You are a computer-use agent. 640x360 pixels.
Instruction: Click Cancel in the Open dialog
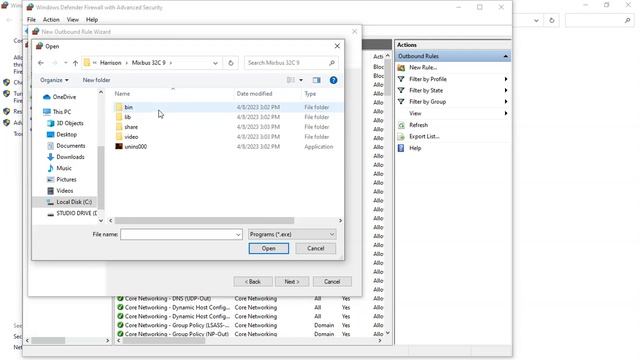pyautogui.click(x=316, y=248)
